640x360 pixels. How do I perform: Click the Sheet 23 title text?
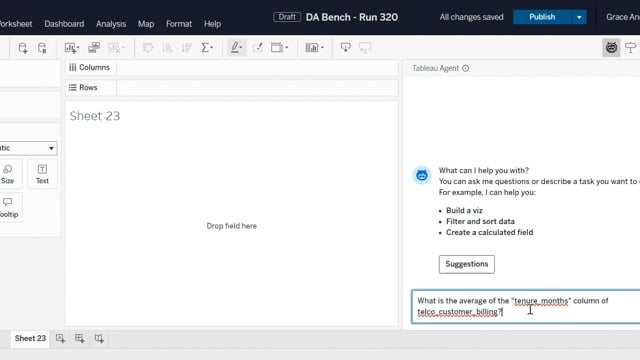click(x=95, y=116)
